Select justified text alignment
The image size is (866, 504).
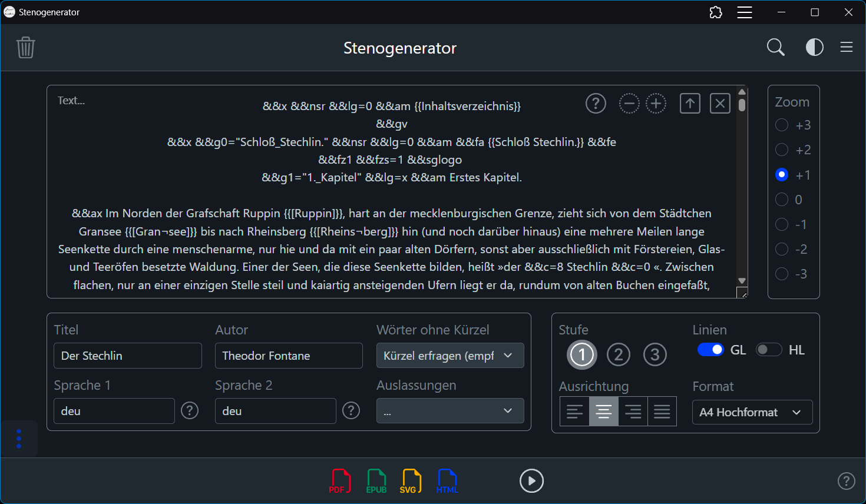tap(662, 411)
